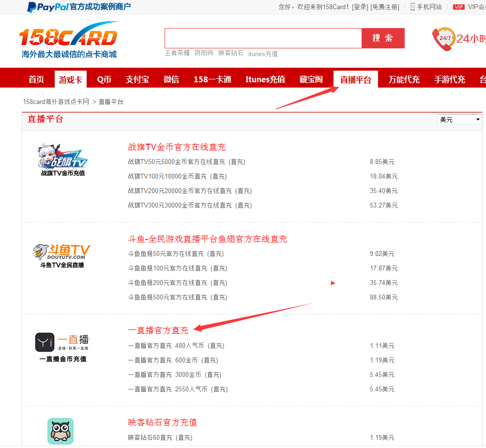Open the 战旗TV logo image
This screenshot has width=486, height=448.
63,156
